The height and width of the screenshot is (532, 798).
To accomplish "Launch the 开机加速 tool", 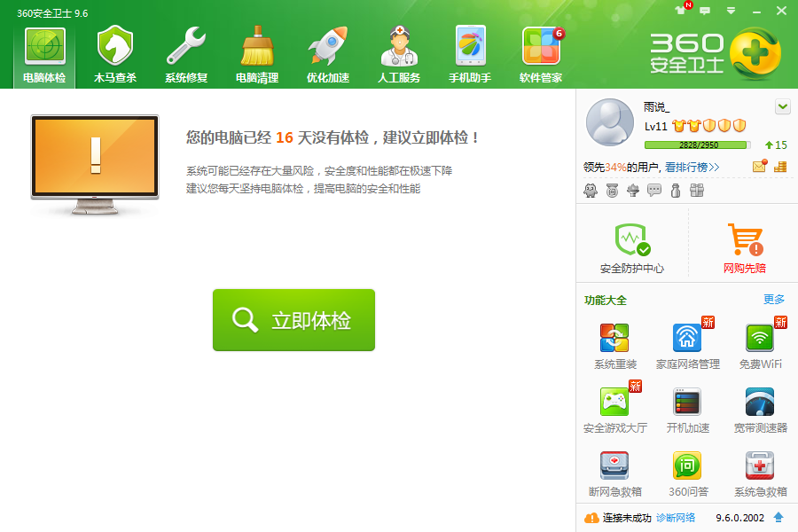I will click(687, 410).
